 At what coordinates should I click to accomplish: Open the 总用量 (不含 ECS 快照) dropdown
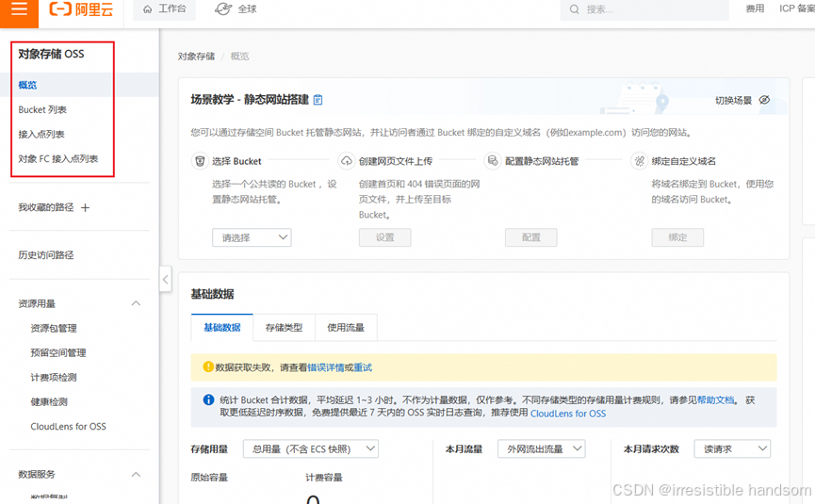tap(311, 449)
